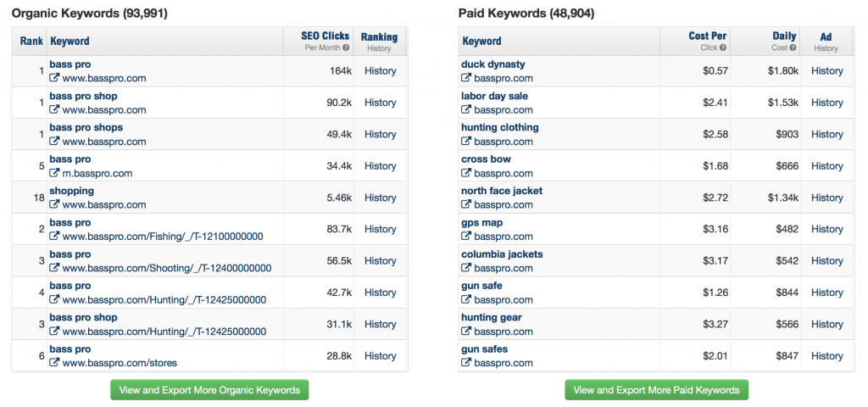
Task: Open the columbia jackets keyword link
Action: (502, 254)
